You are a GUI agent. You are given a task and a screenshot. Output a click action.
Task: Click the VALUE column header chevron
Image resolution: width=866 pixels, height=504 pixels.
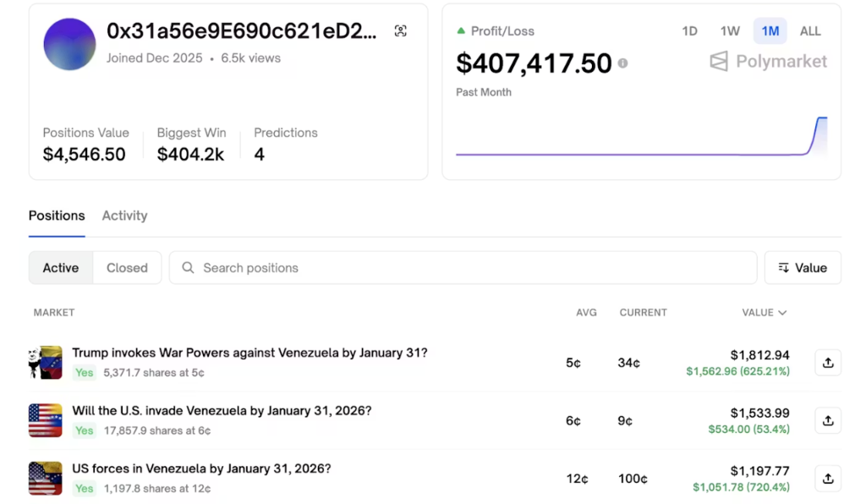click(783, 312)
